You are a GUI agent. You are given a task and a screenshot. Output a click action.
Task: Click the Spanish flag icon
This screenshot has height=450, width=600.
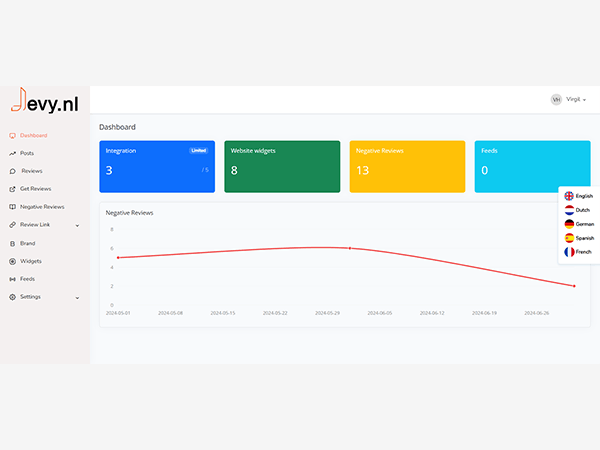(x=569, y=238)
